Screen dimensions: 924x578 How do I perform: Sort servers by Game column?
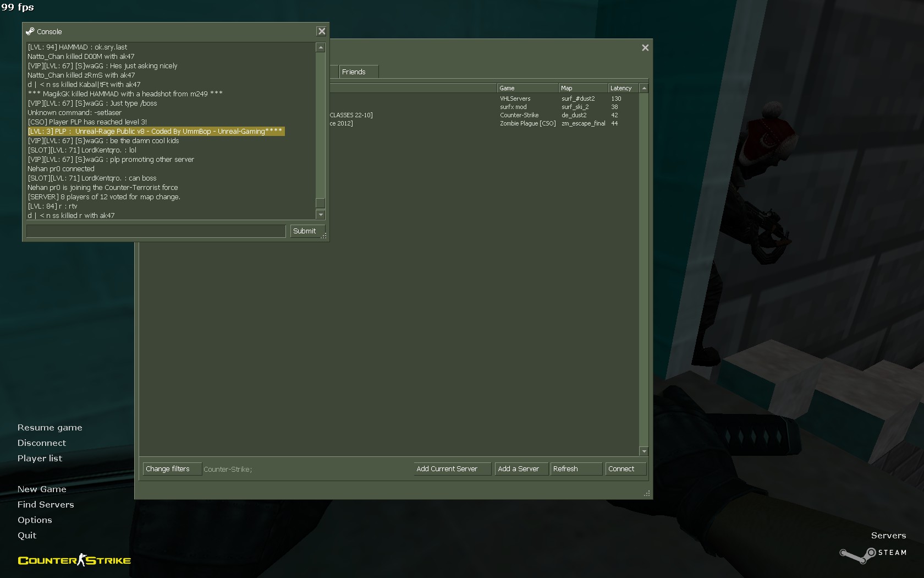[527, 88]
